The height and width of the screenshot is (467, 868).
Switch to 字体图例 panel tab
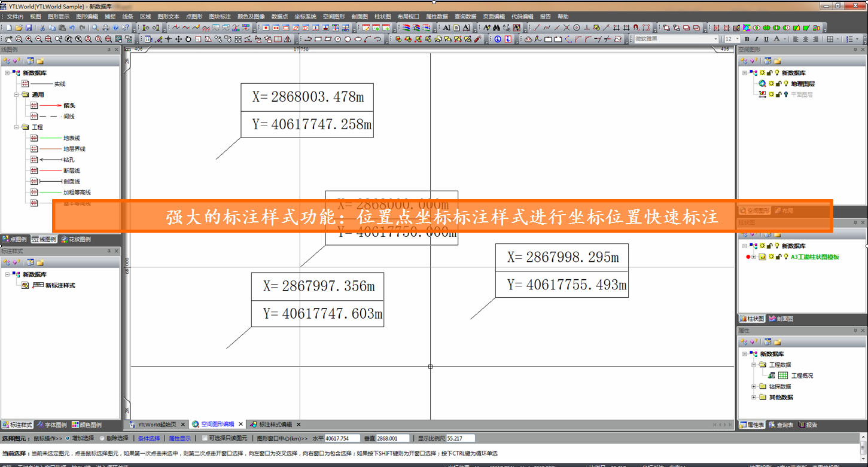[x=52, y=425]
